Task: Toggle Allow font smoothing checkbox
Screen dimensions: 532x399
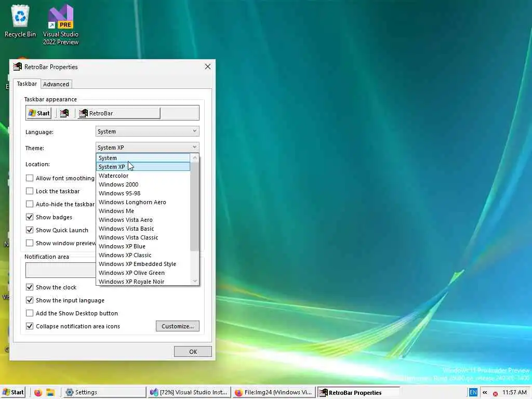Action: tap(30, 178)
